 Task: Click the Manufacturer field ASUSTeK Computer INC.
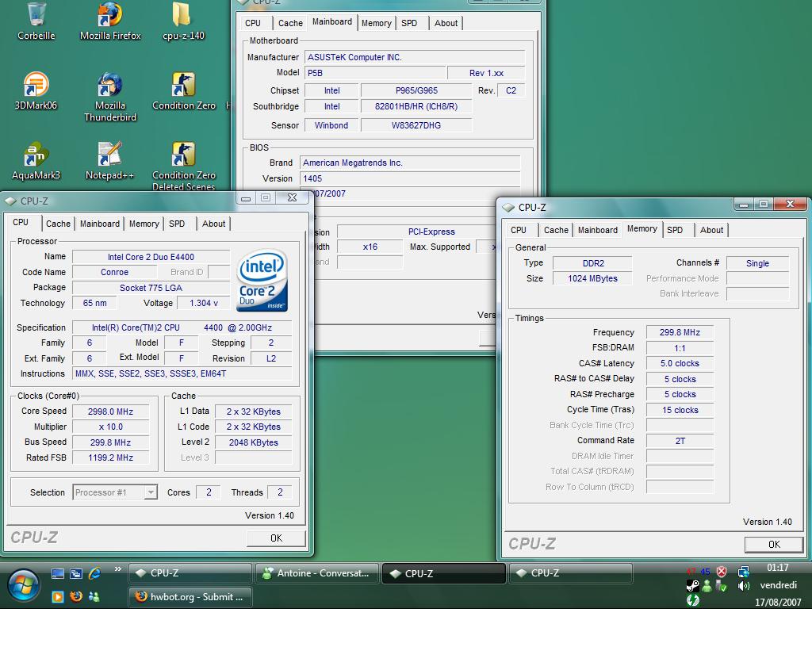click(x=414, y=57)
